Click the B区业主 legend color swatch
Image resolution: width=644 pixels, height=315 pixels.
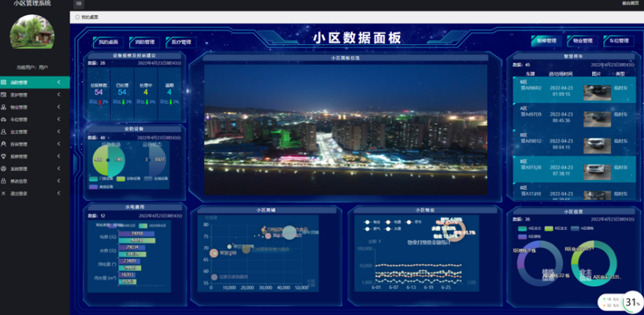point(549,228)
